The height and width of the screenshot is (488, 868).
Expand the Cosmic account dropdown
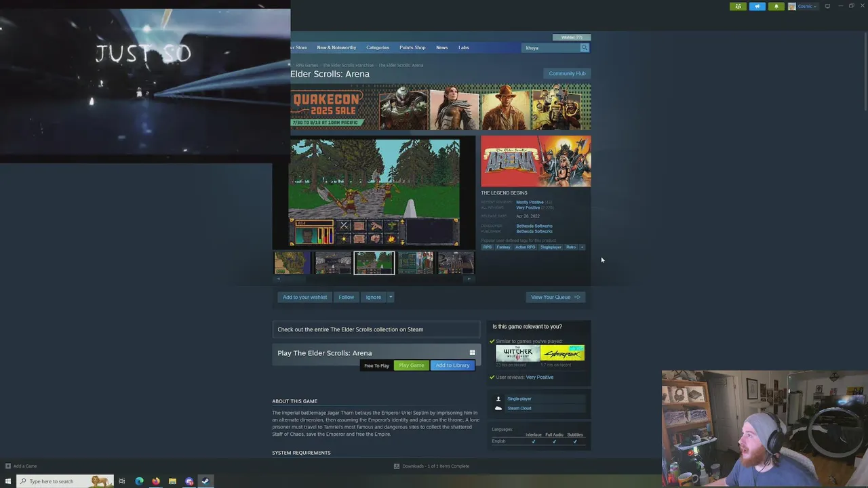coord(807,6)
